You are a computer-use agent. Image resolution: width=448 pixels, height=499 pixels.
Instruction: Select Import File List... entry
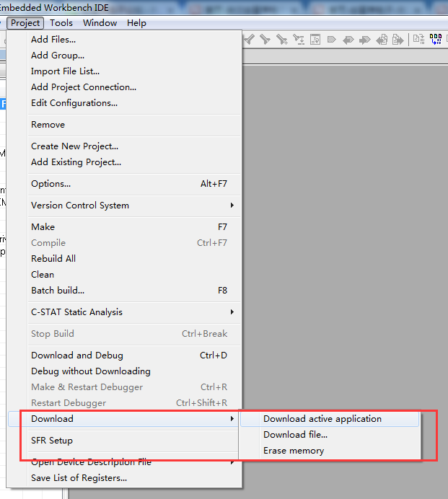coord(124,71)
